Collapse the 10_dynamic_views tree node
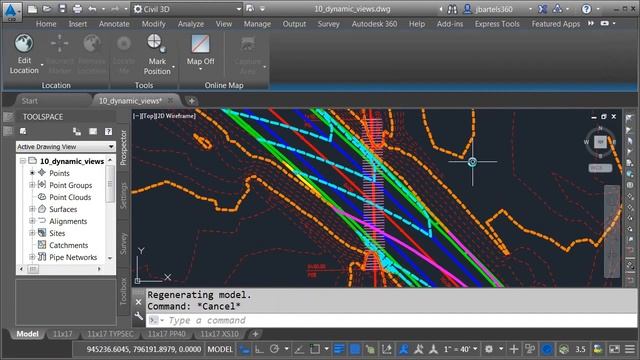The image size is (640, 360). [x=23, y=161]
